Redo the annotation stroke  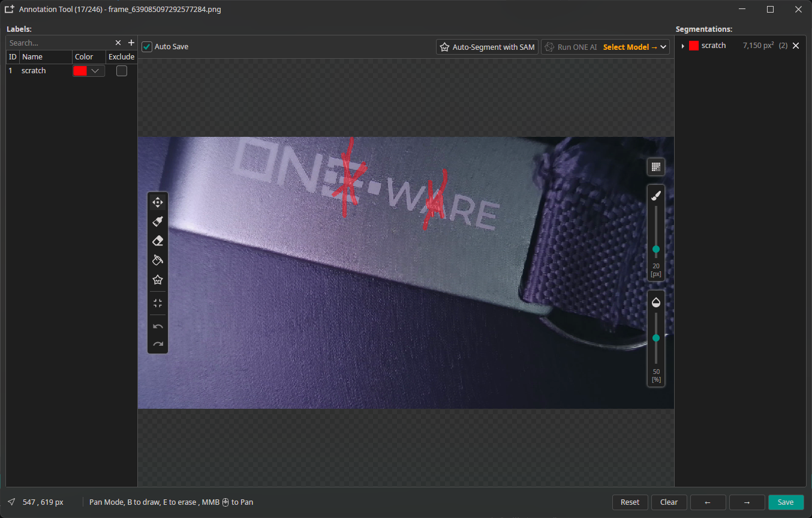click(158, 344)
